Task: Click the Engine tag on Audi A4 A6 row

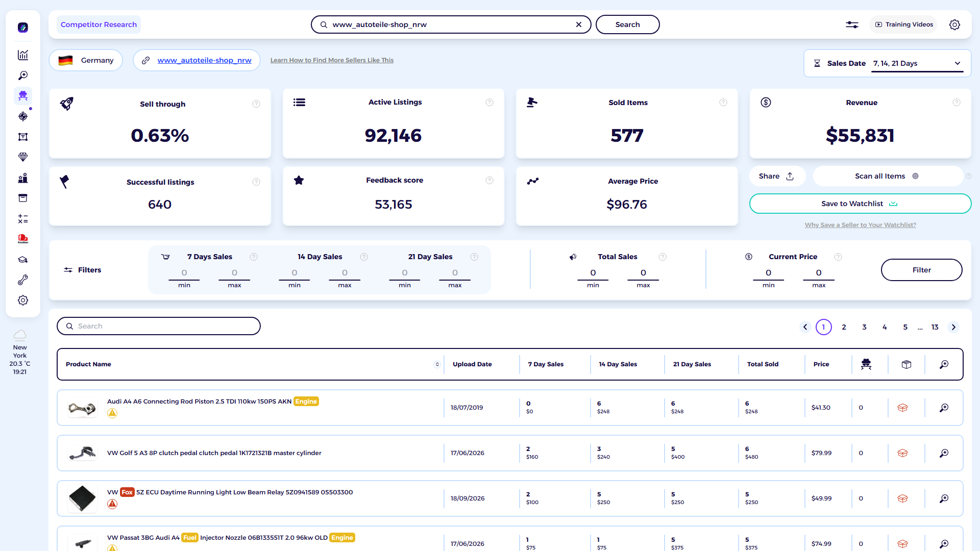Action: pyautogui.click(x=306, y=402)
